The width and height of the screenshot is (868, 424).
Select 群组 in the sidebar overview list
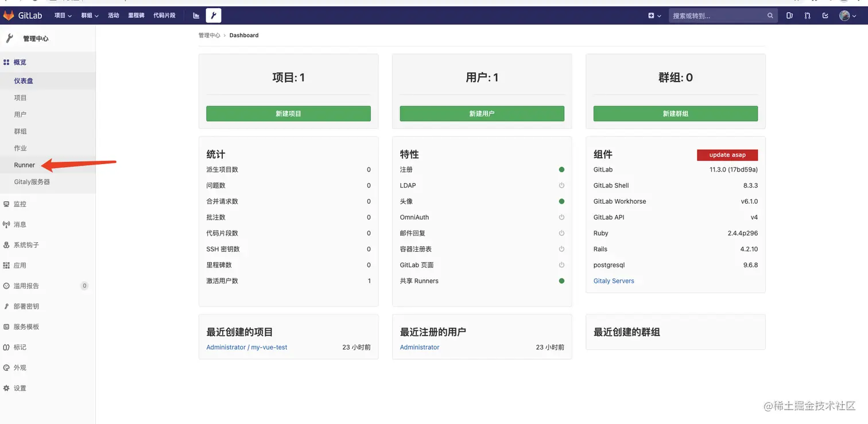(x=48, y=131)
